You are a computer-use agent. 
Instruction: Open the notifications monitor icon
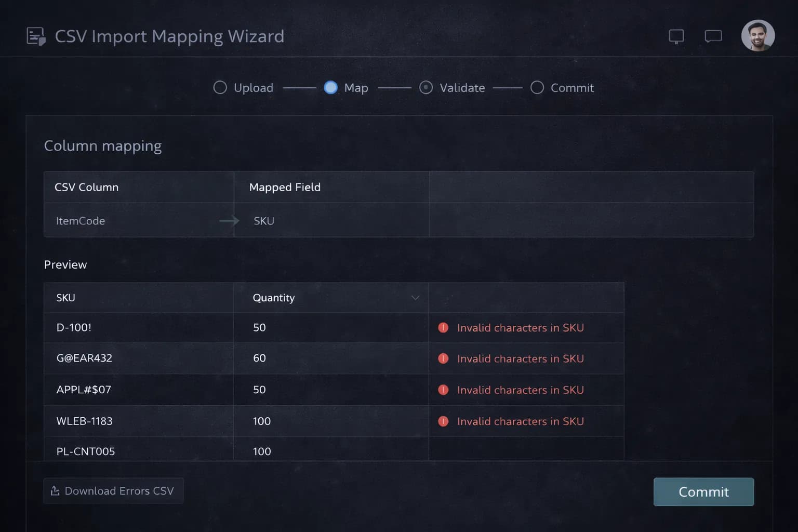676,36
